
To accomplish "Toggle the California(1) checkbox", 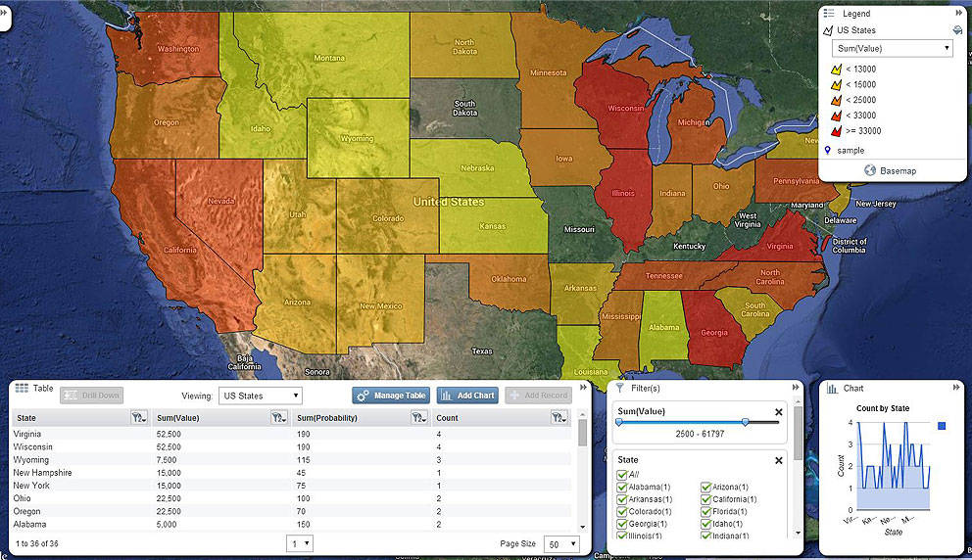I will click(705, 499).
